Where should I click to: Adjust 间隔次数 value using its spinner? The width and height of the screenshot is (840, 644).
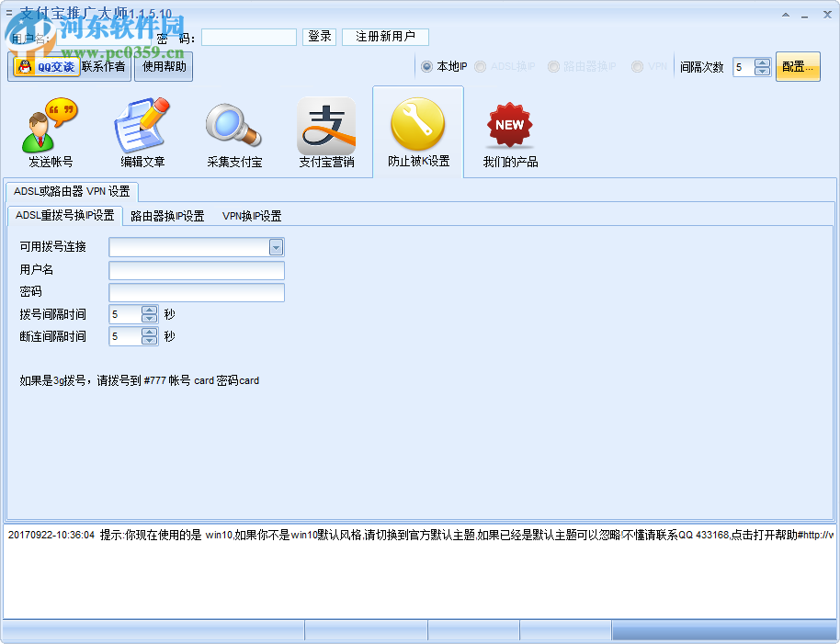(x=763, y=66)
